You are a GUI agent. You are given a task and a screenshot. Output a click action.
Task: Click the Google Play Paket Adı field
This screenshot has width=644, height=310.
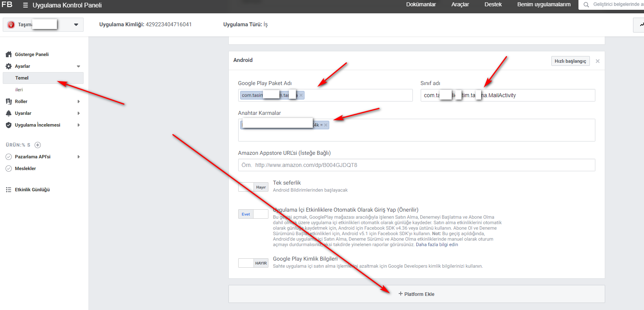[325, 95]
